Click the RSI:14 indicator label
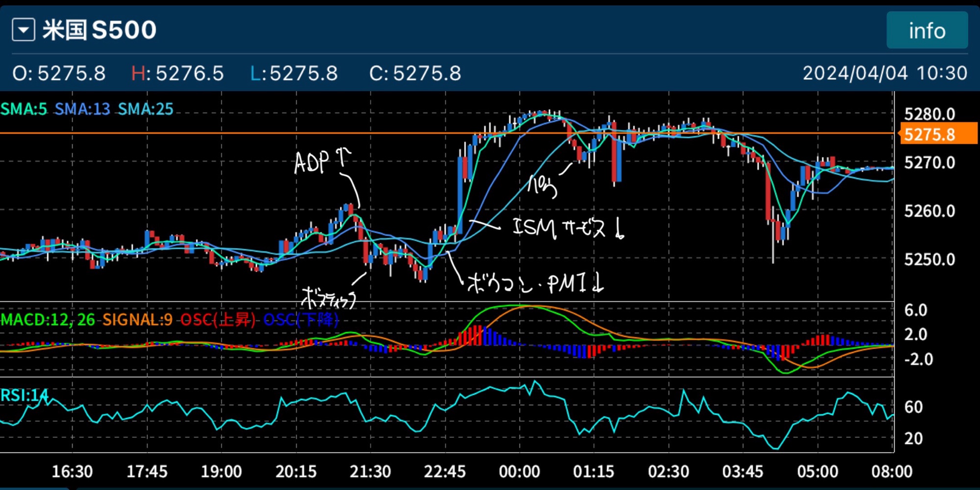The image size is (980, 490). click(x=24, y=395)
